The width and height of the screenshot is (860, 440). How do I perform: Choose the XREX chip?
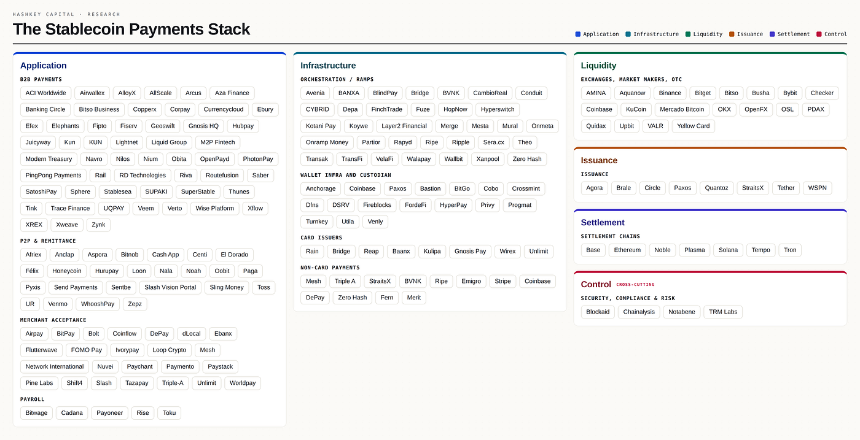pyautogui.click(x=34, y=225)
